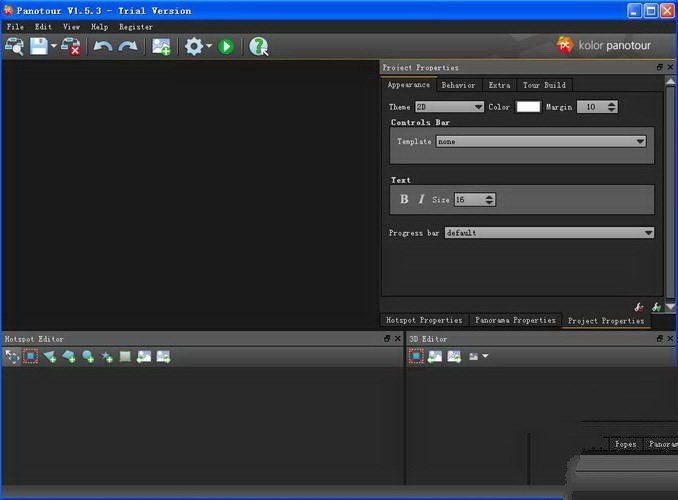Switch to the Tour Build tab
This screenshot has height=500, width=678.
pos(544,85)
